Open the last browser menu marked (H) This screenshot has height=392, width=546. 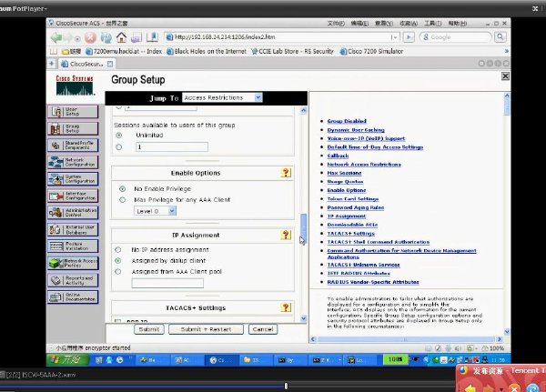point(457,24)
